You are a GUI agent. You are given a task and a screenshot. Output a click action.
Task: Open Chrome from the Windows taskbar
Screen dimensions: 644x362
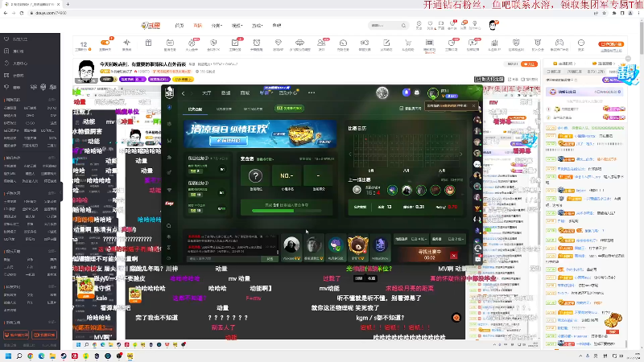(31, 356)
